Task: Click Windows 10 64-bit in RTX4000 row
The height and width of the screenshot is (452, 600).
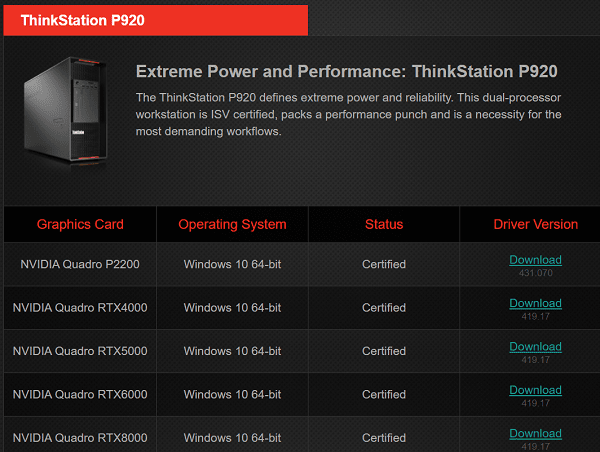Action: (x=232, y=308)
